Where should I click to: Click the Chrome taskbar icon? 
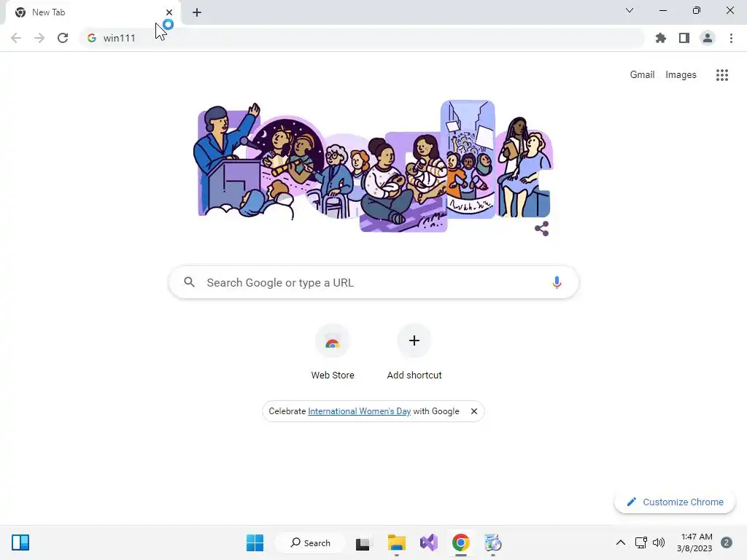461,542
